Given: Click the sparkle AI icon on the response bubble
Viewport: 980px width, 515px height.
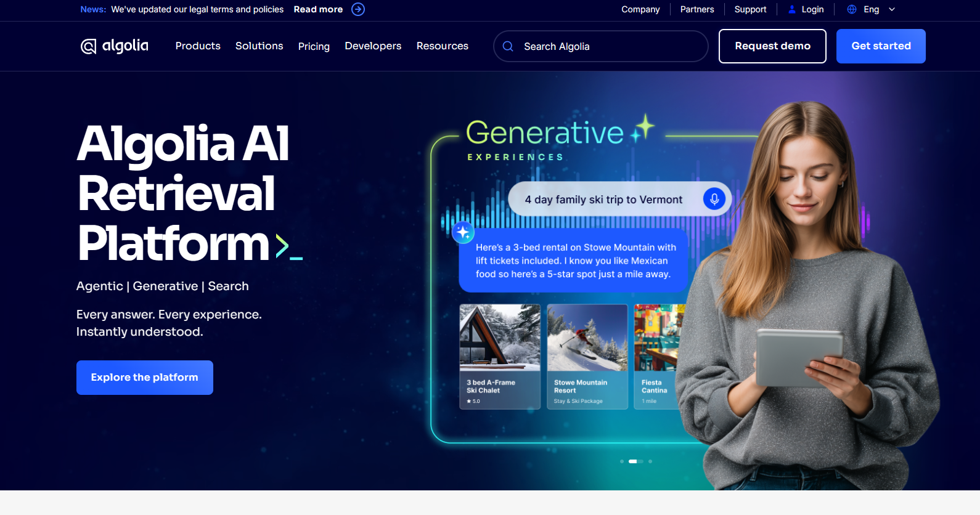Looking at the screenshot, I should (463, 232).
